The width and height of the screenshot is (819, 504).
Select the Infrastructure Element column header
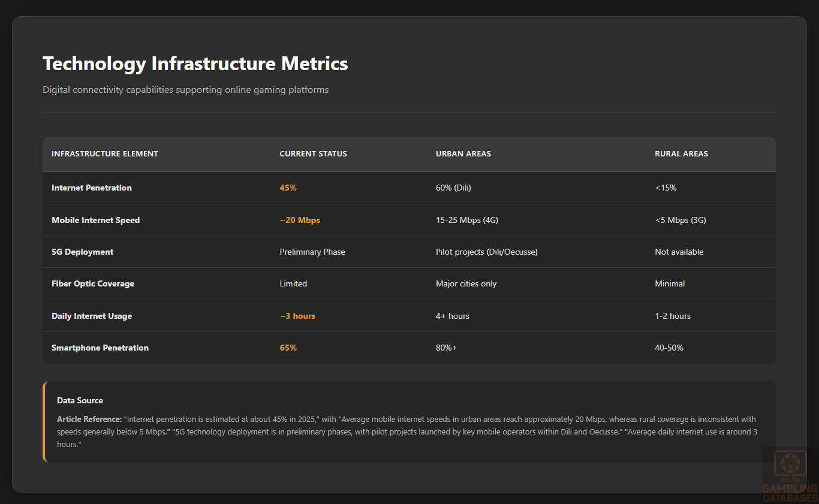pos(105,154)
